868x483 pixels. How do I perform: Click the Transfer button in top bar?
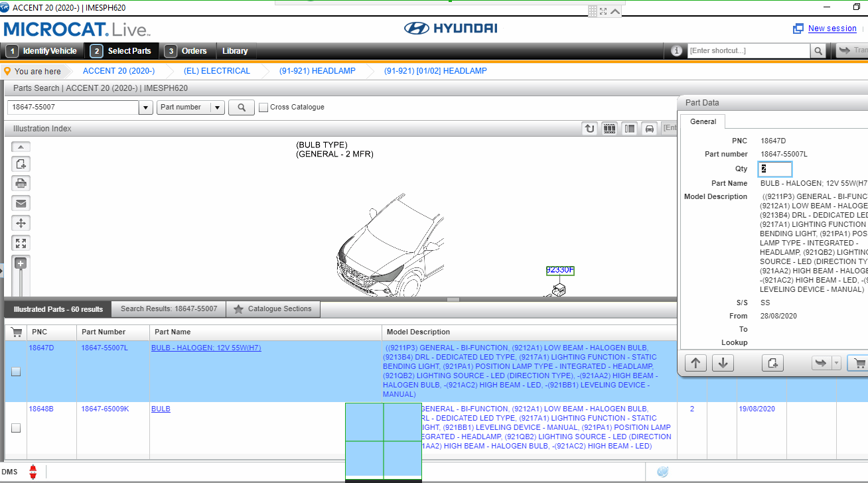point(852,51)
